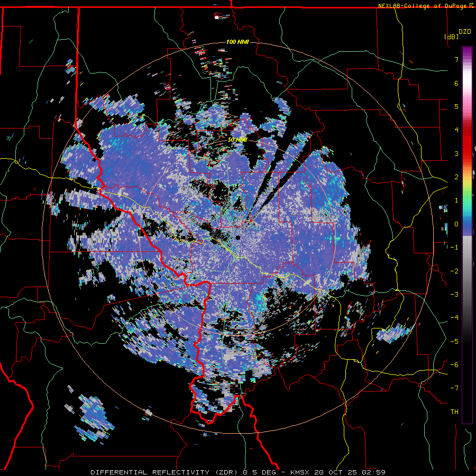Click the color scale value 7
Screen dimensions: 476x476
pos(456,59)
